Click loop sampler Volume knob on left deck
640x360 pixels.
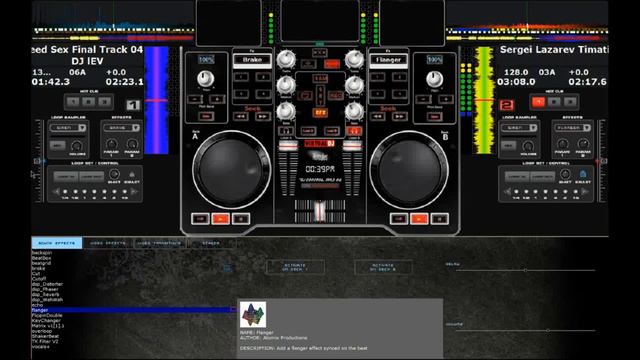tap(77, 145)
